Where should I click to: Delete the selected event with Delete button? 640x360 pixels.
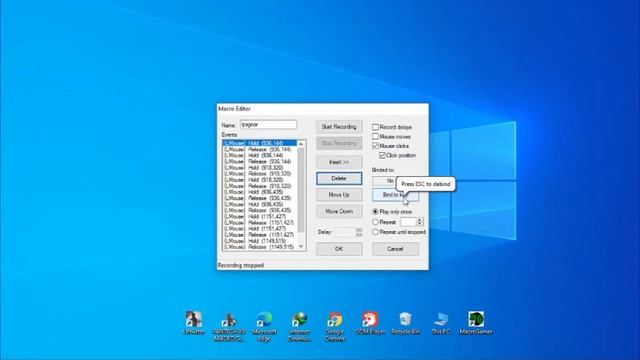[339, 178]
